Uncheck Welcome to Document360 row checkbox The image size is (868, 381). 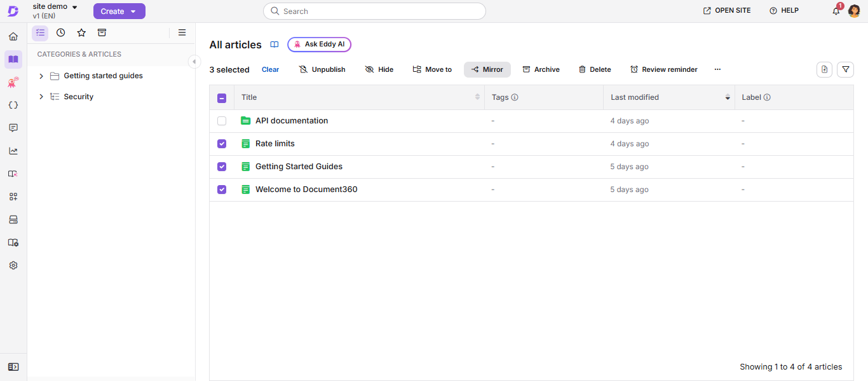222,190
